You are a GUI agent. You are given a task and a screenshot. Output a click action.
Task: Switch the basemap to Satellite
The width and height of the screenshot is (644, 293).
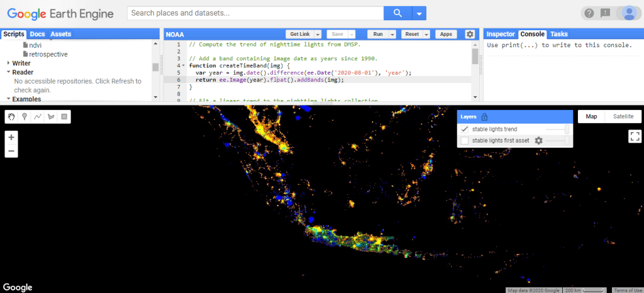623,116
